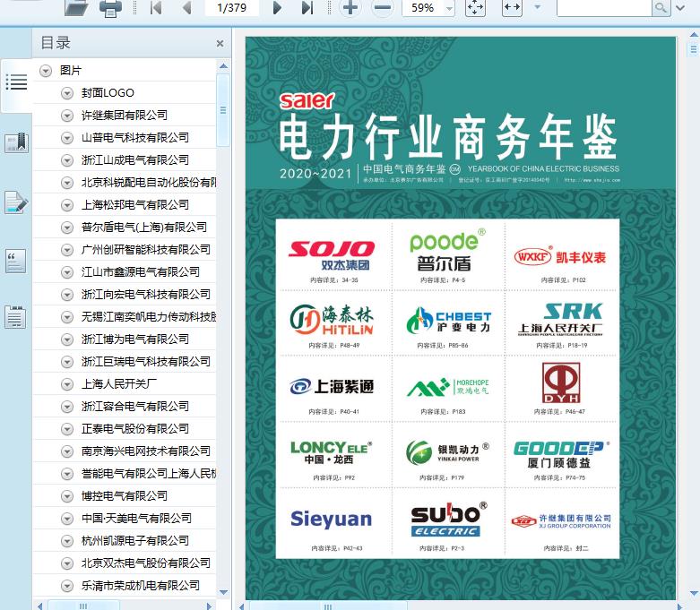Click the poode 普尔盾 logo on cover

point(447,250)
